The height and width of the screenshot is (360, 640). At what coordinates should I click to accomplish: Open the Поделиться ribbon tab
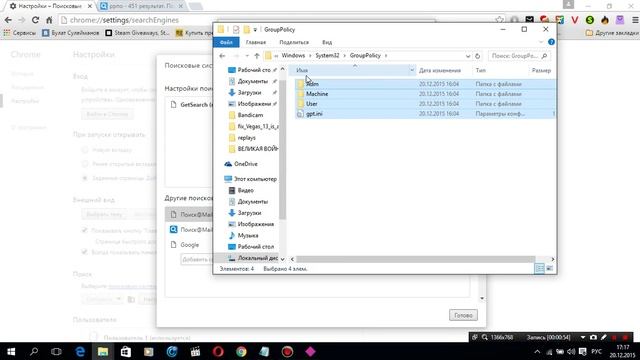click(x=294, y=42)
